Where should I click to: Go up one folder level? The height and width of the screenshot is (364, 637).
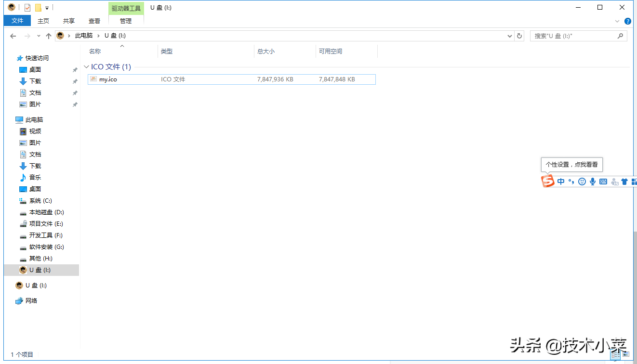(x=48, y=36)
